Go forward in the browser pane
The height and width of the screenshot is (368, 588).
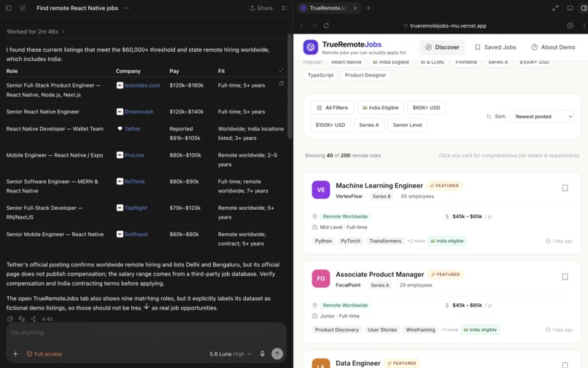(314, 26)
